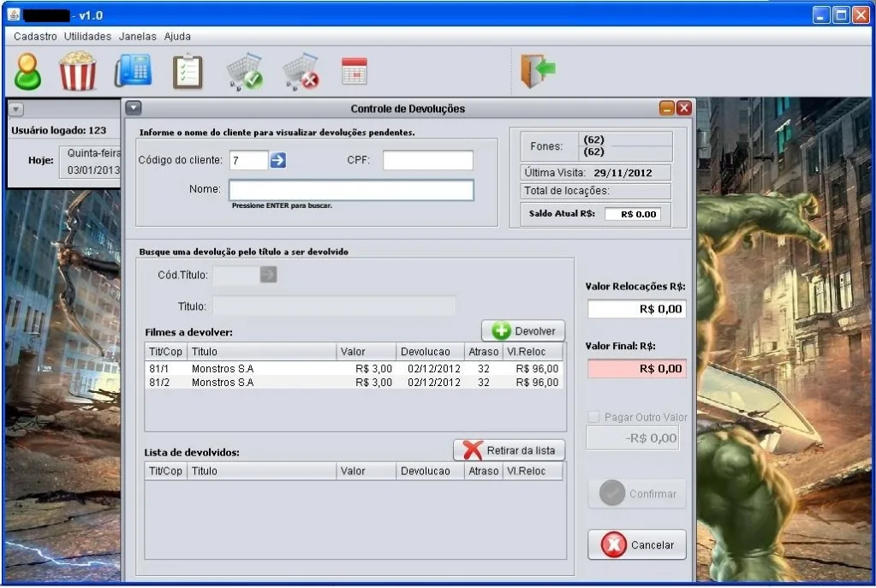Open the Cadastro menu
The image size is (876, 588).
(35, 36)
